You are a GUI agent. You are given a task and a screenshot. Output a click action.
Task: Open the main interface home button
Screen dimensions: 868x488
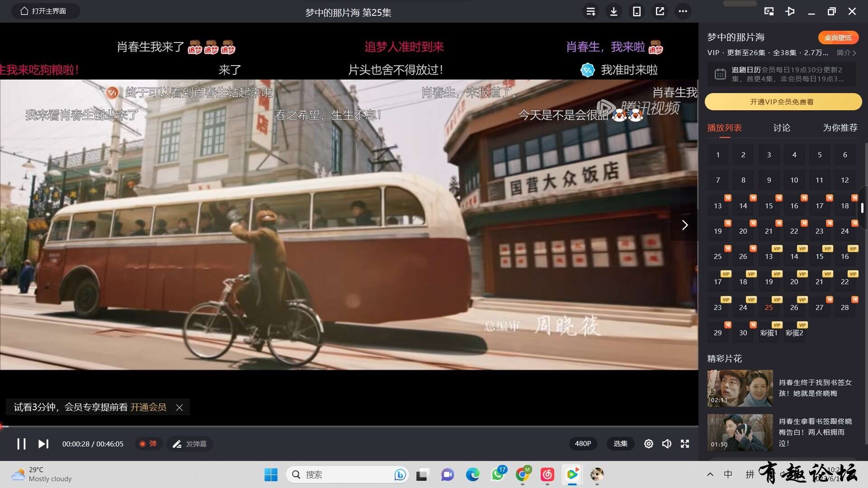pyautogui.click(x=45, y=11)
